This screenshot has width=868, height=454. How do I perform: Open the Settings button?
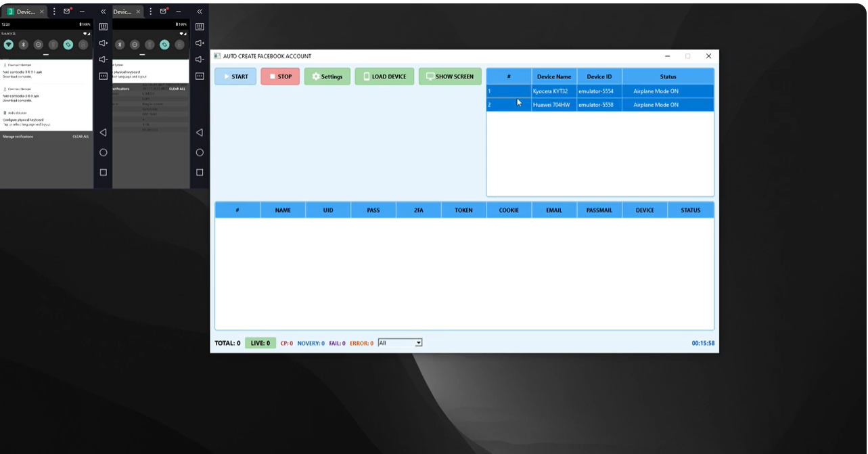[327, 76]
